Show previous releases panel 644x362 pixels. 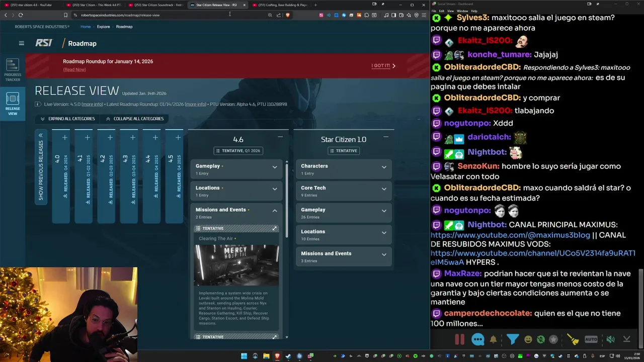point(41,166)
